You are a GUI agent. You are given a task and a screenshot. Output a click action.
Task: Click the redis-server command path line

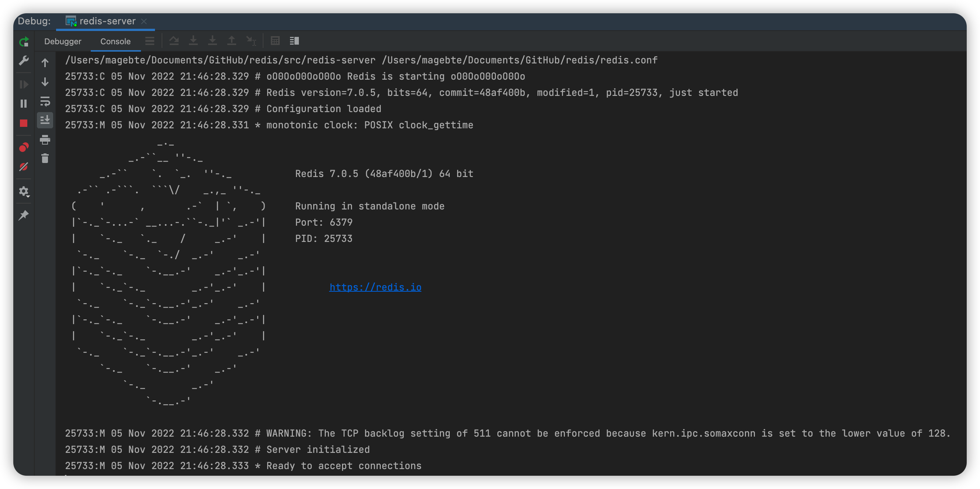coord(361,60)
